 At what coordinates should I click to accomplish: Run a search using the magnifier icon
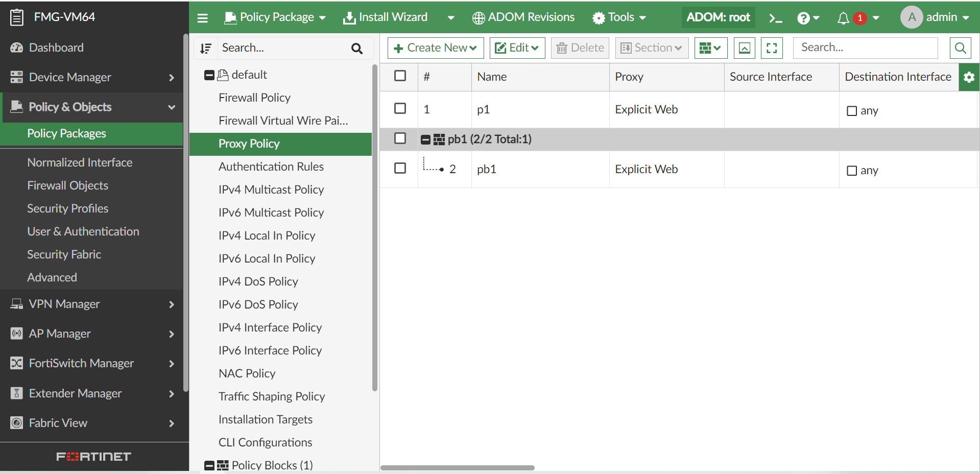tap(960, 48)
